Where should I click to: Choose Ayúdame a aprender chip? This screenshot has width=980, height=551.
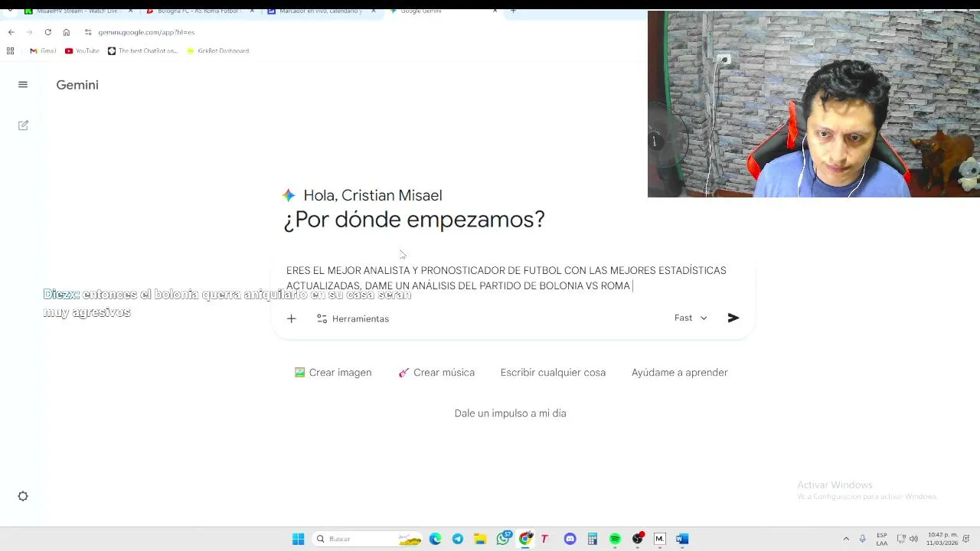(680, 373)
